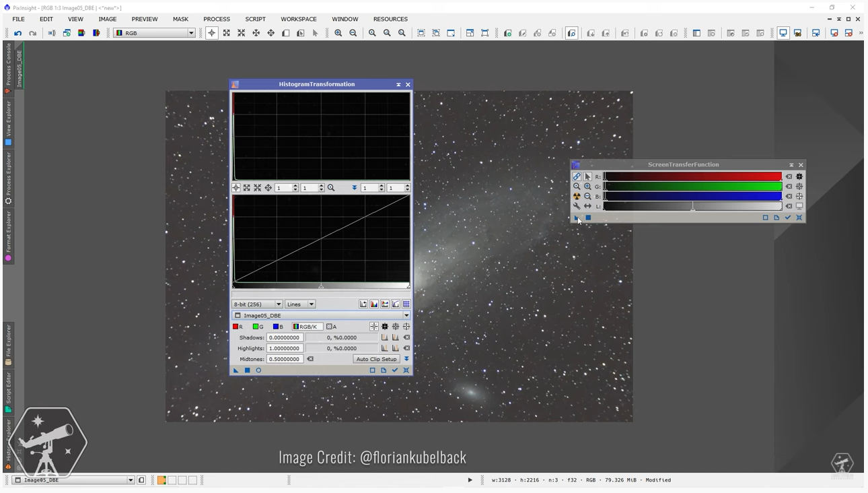The image size is (868, 493).
Task: Click the STF green G channel slider bar
Action: tap(693, 187)
